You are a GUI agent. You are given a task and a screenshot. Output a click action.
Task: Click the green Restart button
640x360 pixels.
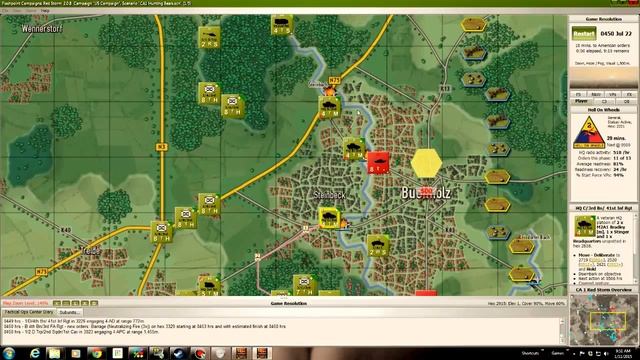tap(584, 33)
